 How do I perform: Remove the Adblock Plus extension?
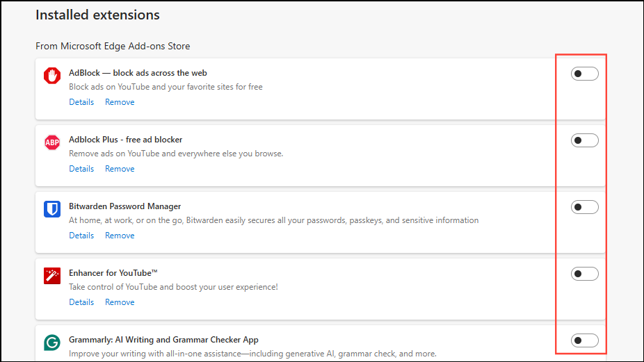120,169
